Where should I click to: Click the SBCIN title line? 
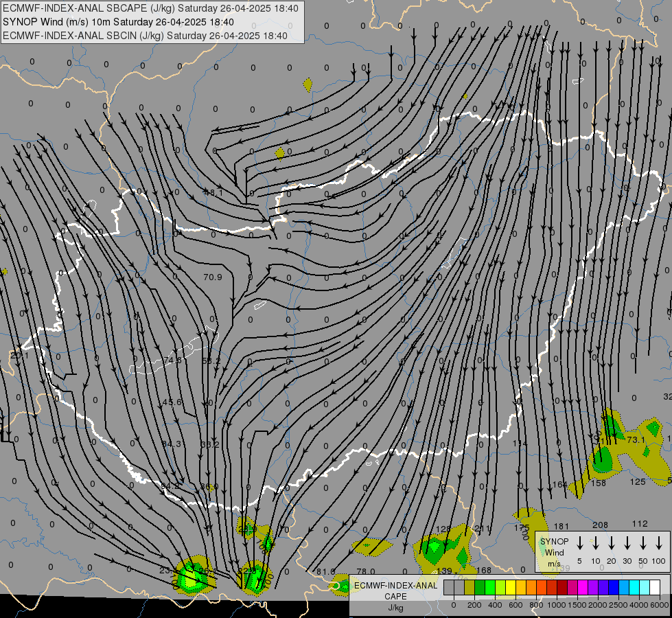point(145,36)
